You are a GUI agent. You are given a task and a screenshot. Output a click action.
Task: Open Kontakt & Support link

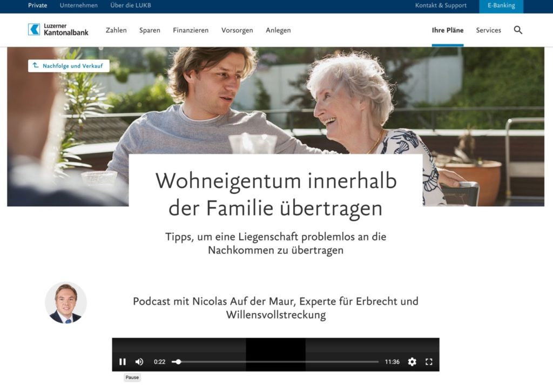[x=441, y=5]
